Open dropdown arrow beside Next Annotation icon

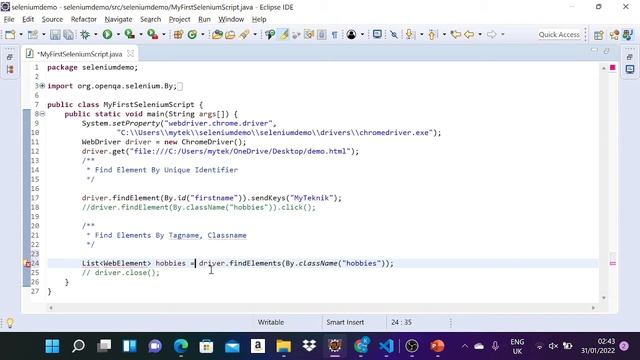tap(421, 35)
